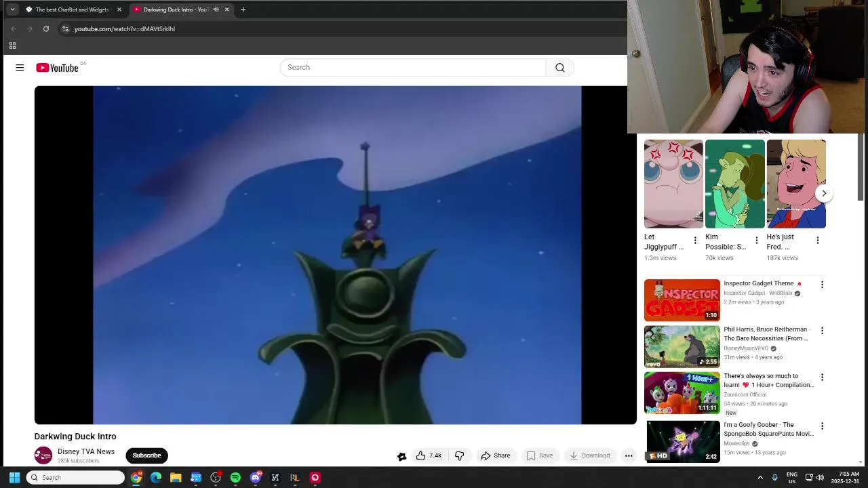
Task: Open Zoonicorn 1 Hour+ Compilation thumbnail
Action: (682, 392)
